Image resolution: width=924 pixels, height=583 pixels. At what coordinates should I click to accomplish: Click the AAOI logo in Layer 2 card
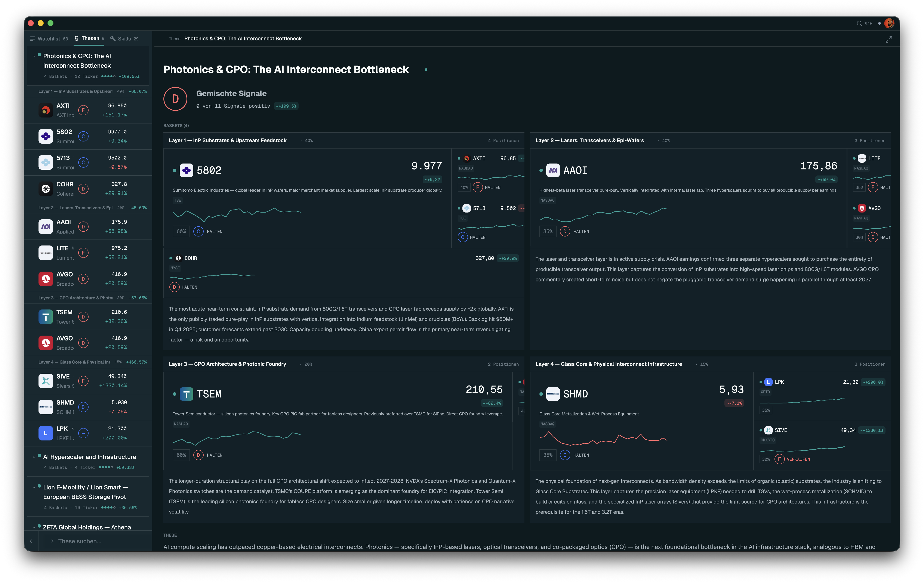click(553, 170)
